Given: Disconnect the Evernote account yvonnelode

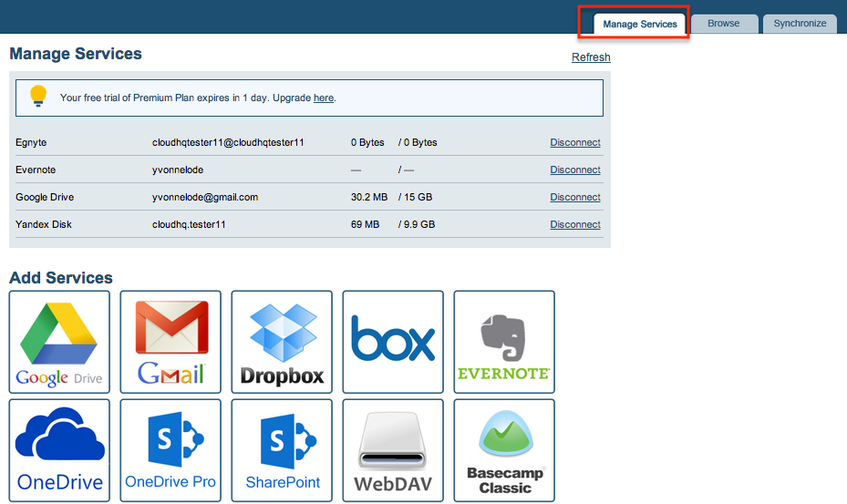Looking at the screenshot, I should pos(575,170).
